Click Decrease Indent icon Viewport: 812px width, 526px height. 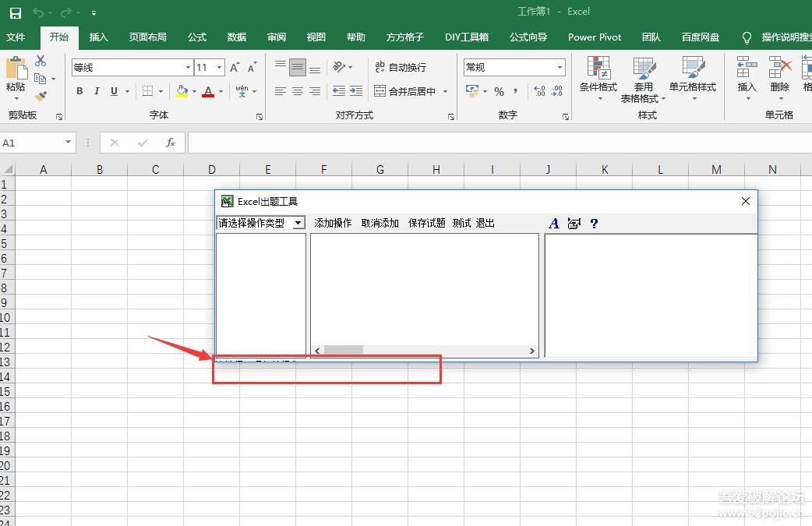[x=339, y=91]
